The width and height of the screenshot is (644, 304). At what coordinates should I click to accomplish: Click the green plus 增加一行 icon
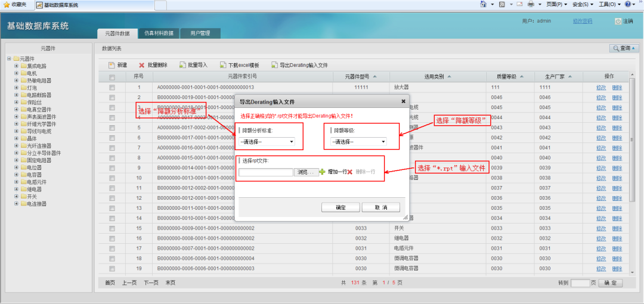323,172
